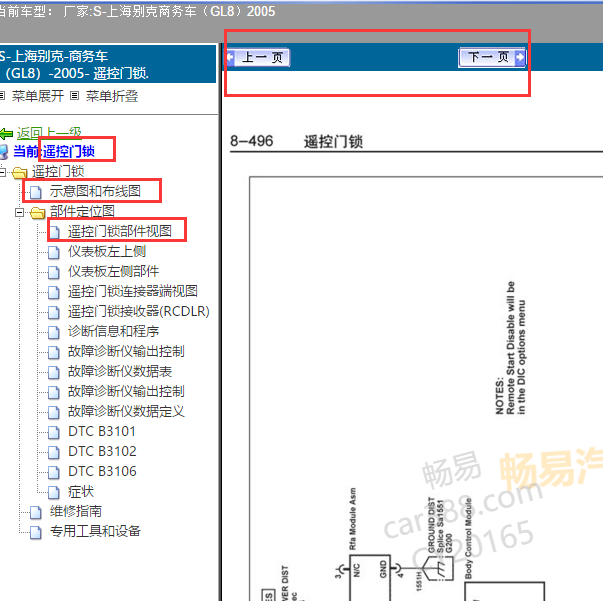
Task: Open 故障诊断仪数据表 page
Action: coord(120,371)
